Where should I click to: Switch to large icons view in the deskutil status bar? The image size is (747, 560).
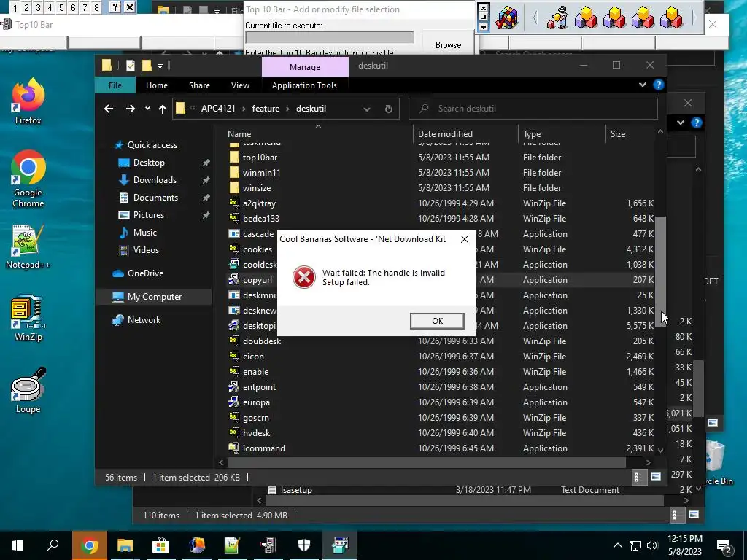click(x=656, y=477)
